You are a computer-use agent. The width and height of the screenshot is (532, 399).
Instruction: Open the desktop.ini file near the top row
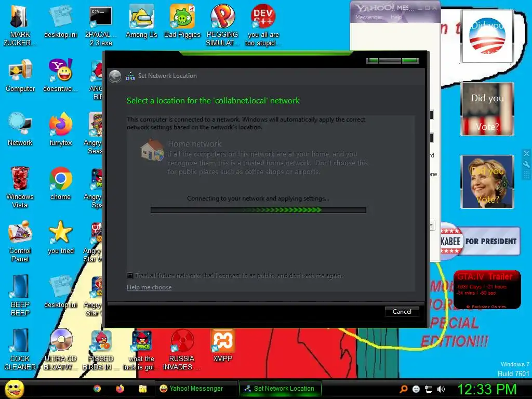60,22
